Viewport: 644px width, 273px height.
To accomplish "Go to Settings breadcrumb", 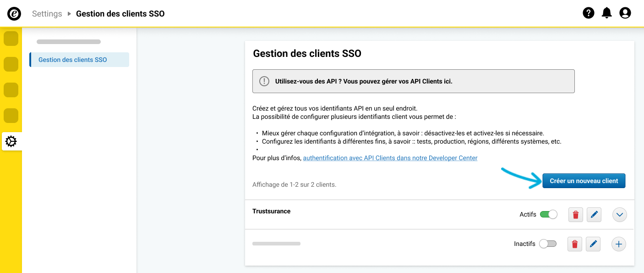I will pos(47,14).
